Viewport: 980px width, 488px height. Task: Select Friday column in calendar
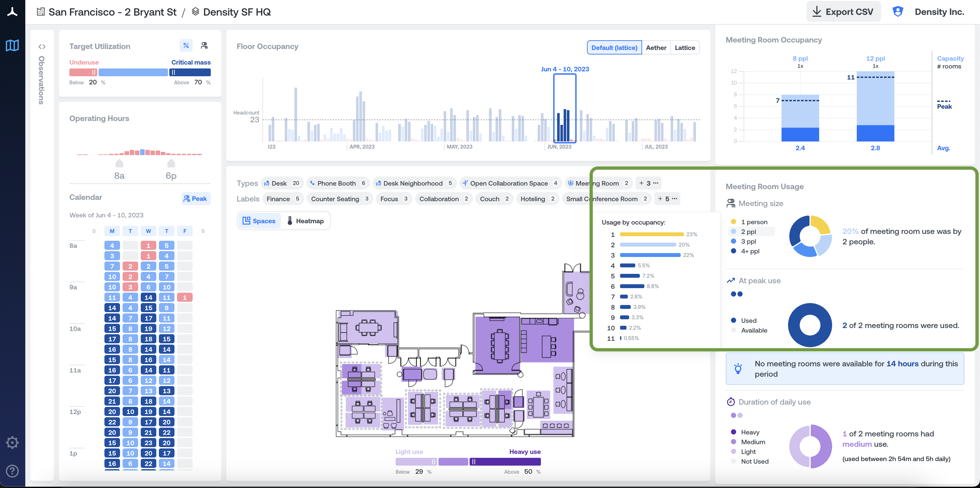coord(185,231)
